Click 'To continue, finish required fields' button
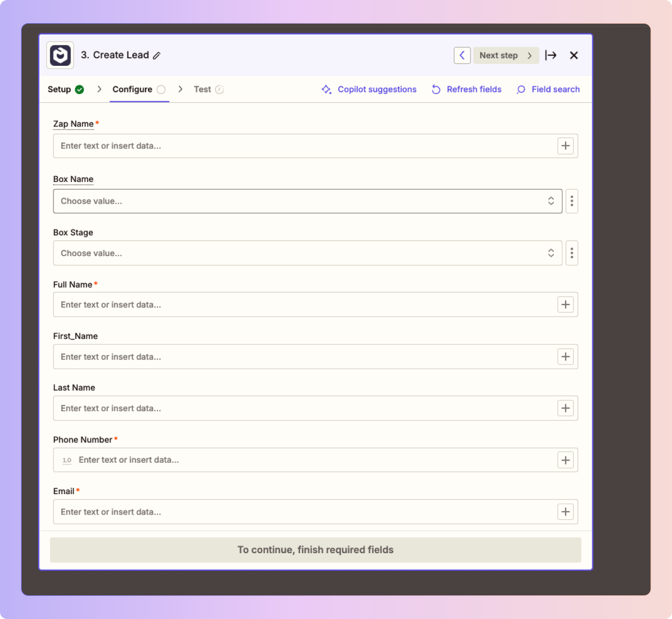The image size is (672, 619). point(316,550)
